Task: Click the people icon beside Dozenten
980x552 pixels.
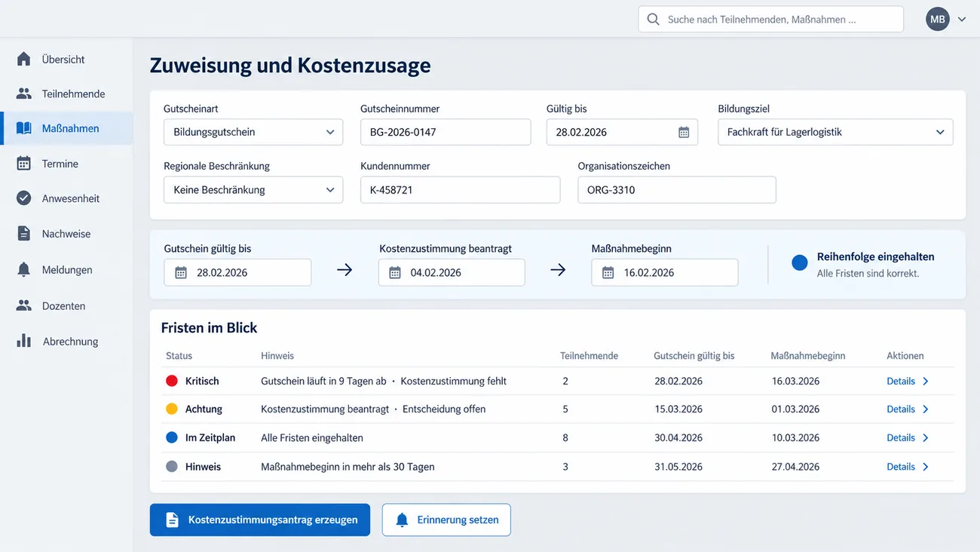Action: pyautogui.click(x=24, y=305)
